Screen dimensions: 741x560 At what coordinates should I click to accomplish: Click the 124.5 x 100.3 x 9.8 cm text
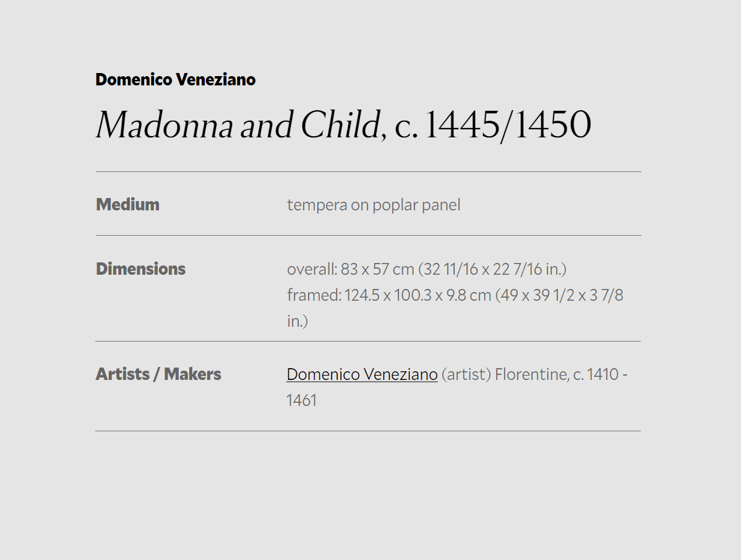[x=418, y=295]
